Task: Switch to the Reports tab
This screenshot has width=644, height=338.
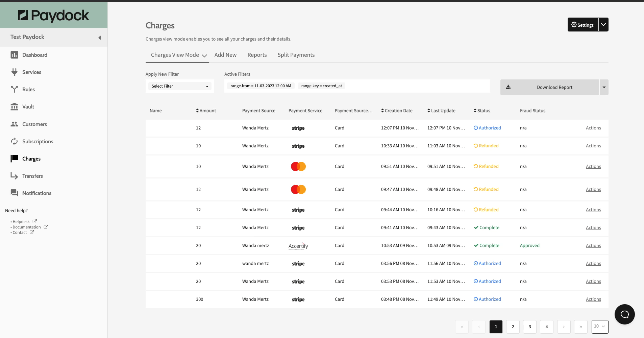Action: 257,55
